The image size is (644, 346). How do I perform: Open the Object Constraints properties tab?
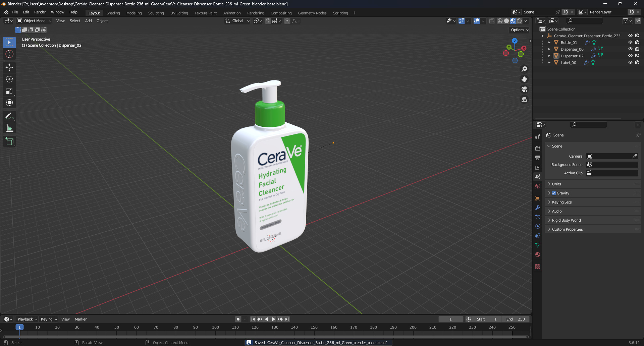click(x=538, y=236)
